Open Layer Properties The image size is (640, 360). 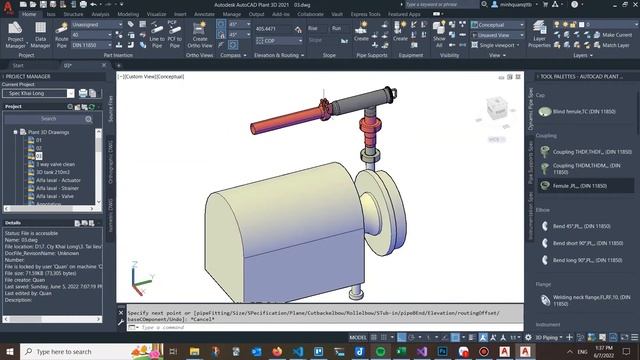point(539,34)
